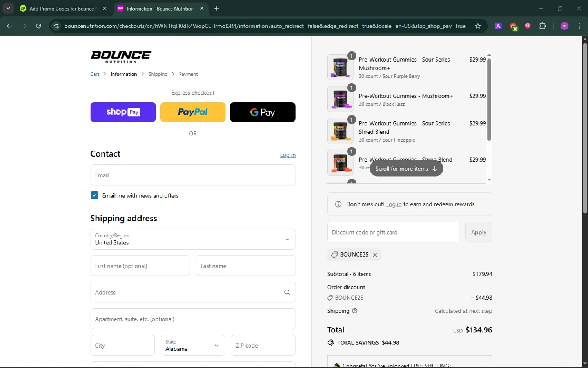Image resolution: width=588 pixels, height=368 pixels.
Task: Click the Bounce Nutrition logo
Action: tap(121, 57)
